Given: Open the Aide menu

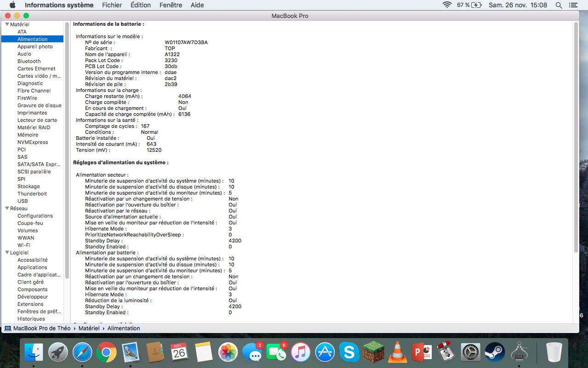Looking at the screenshot, I should [x=197, y=5].
